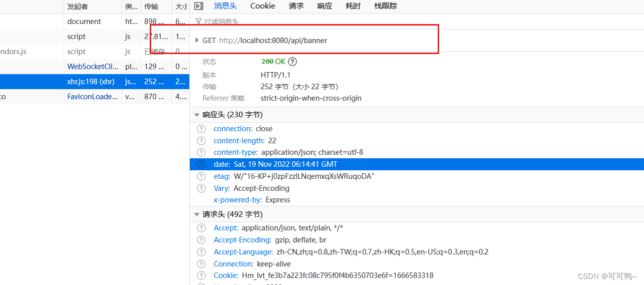
Task: Open help icon beside the Connection keep-alive header
Action: (x=201, y=264)
